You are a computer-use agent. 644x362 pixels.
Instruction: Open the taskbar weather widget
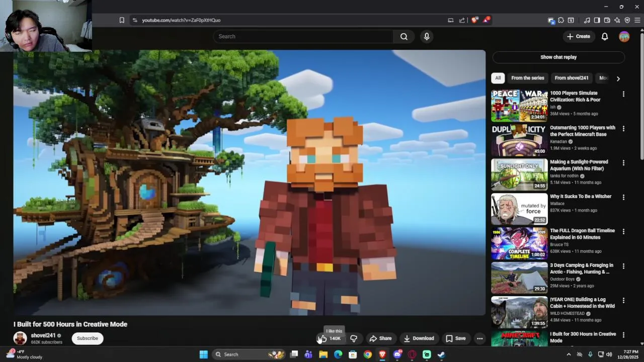24,354
